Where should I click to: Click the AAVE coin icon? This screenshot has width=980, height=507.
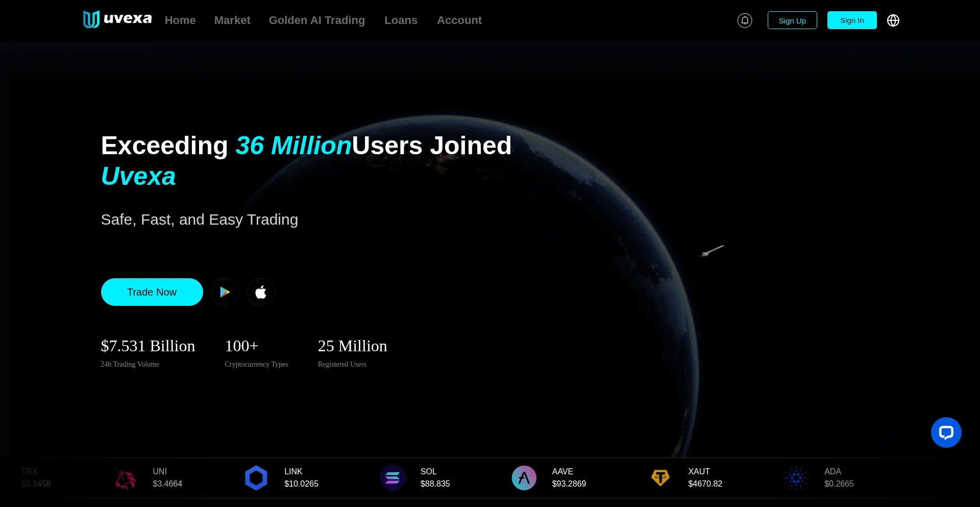(x=524, y=478)
